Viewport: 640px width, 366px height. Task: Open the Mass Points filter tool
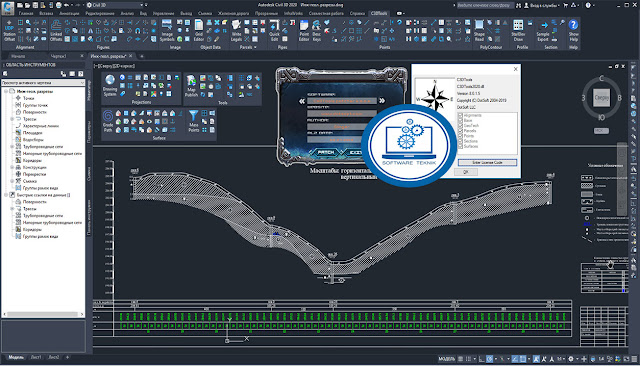[x=193, y=121]
